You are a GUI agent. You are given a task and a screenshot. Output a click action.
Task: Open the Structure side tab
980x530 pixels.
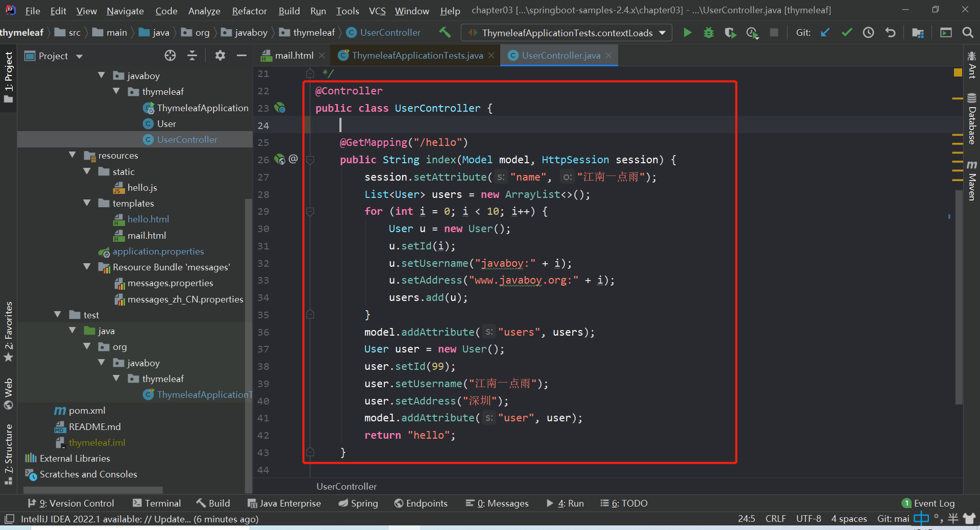[x=8, y=454]
